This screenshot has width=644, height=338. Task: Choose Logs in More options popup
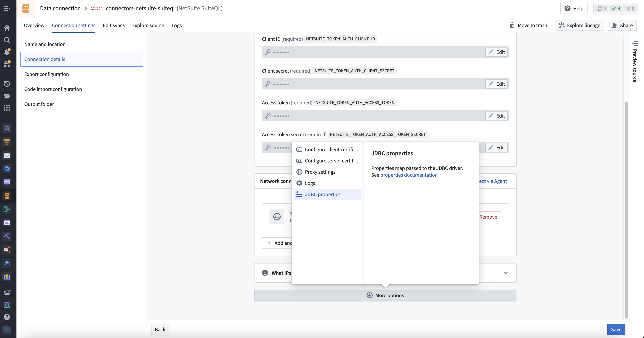tap(327, 183)
